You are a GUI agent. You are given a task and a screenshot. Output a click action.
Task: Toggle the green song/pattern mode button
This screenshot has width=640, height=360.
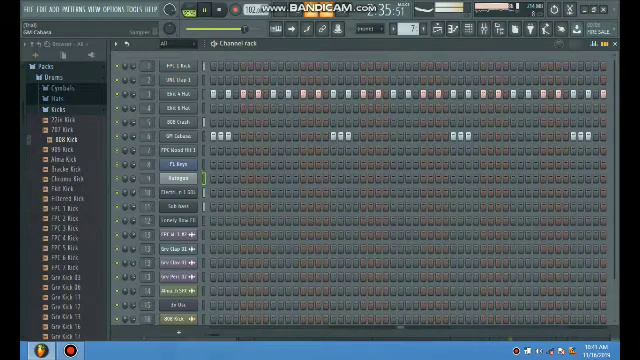click(189, 10)
